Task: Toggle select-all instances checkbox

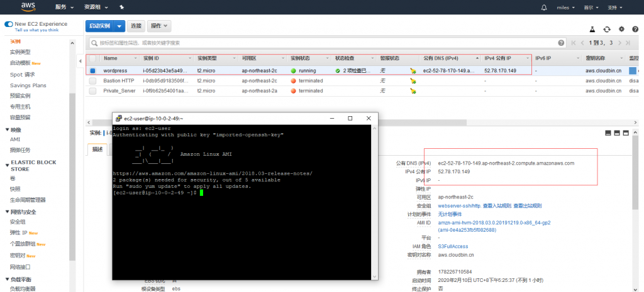Action: pyautogui.click(x=92, y=58)
